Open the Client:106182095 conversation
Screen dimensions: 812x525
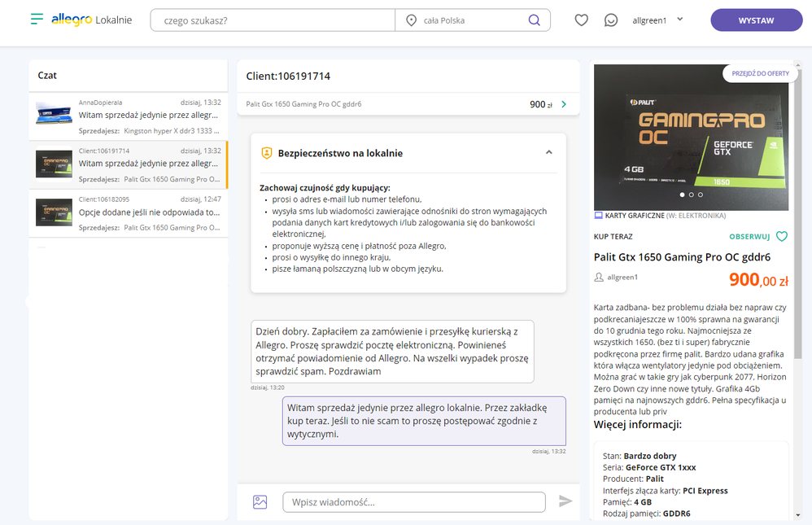(x=129, y=213)
